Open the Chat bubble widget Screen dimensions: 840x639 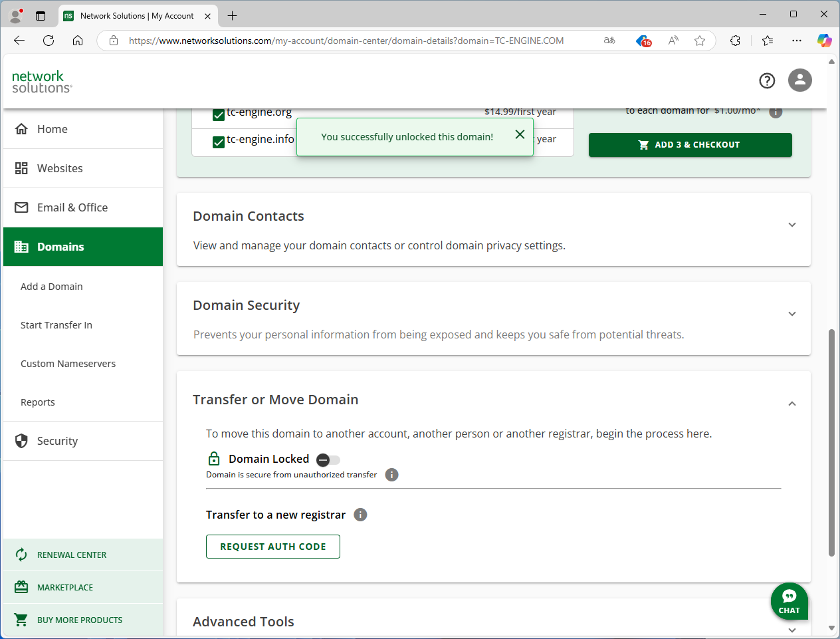point(789,601)
